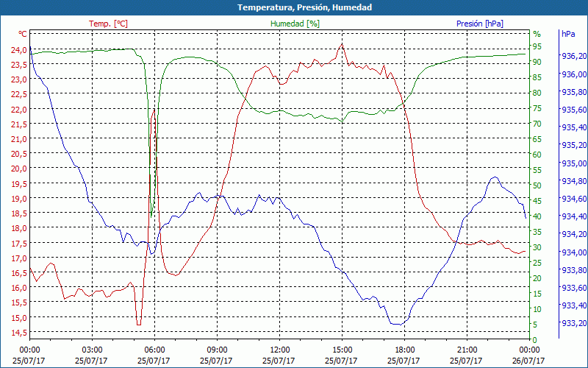Click '80' on the green humidity axis

pyautogui.click(x=537, y=93)
